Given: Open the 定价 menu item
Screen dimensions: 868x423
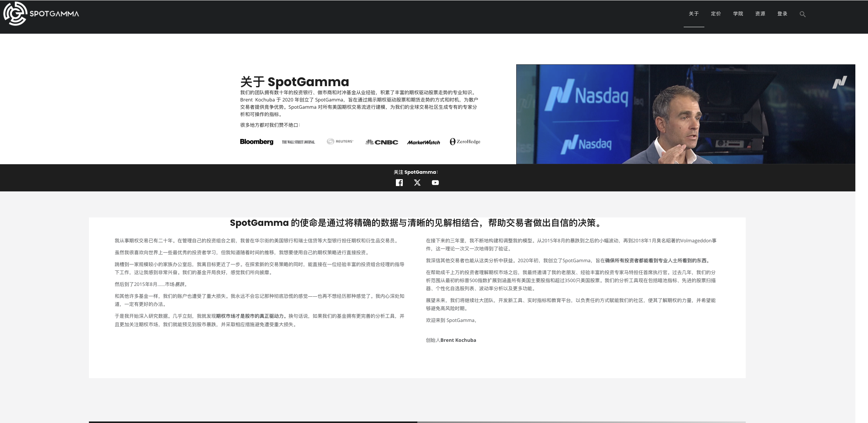Looking at the screenshot, I should pyautogui.click(x=716, y=14).
